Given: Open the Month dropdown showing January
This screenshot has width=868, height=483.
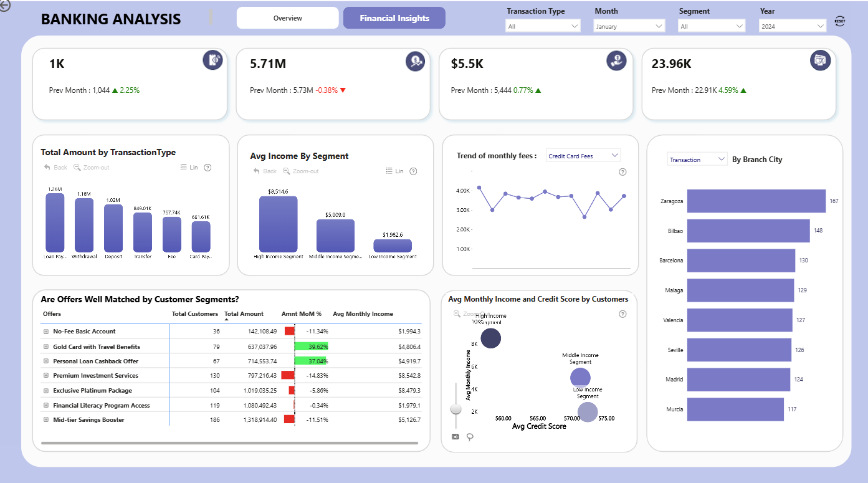Looking at the screenshot, I should click(x=629, y=26).
